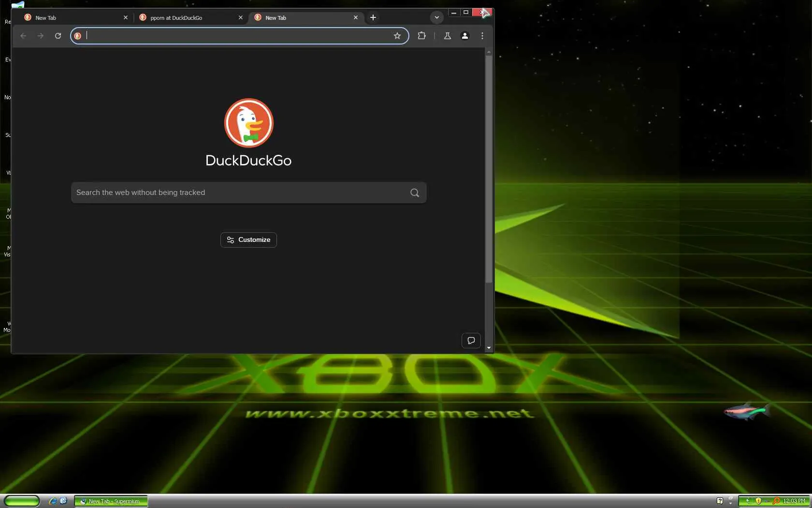Click the New Tab - Supermium taskbar button

(111, 501)
